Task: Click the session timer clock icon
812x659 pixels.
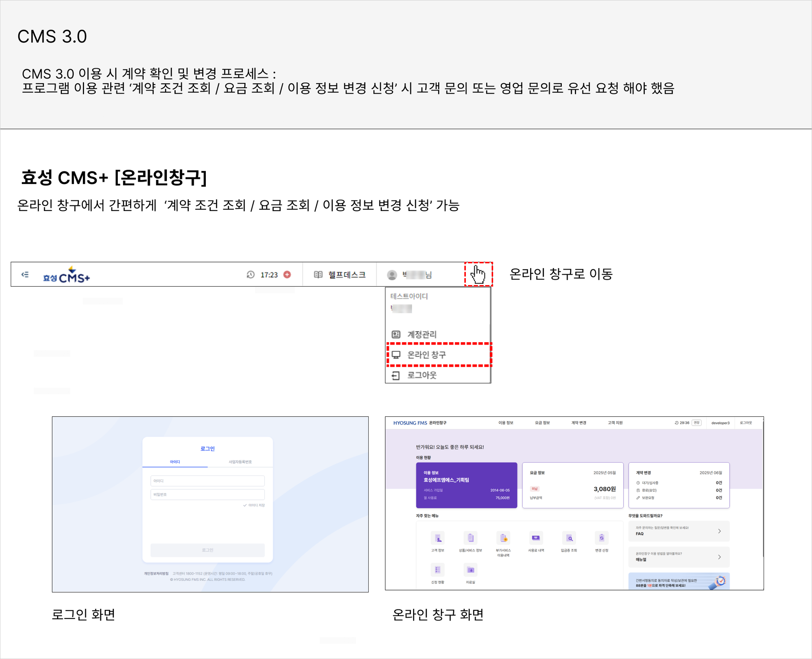Action: 251,275
